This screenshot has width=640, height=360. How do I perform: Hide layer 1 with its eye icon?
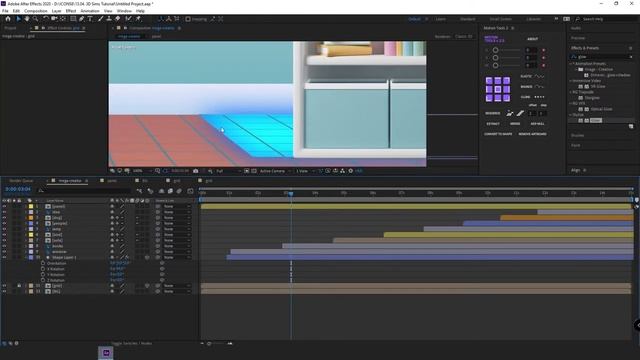pyautogui.click(x=4, y=207)
